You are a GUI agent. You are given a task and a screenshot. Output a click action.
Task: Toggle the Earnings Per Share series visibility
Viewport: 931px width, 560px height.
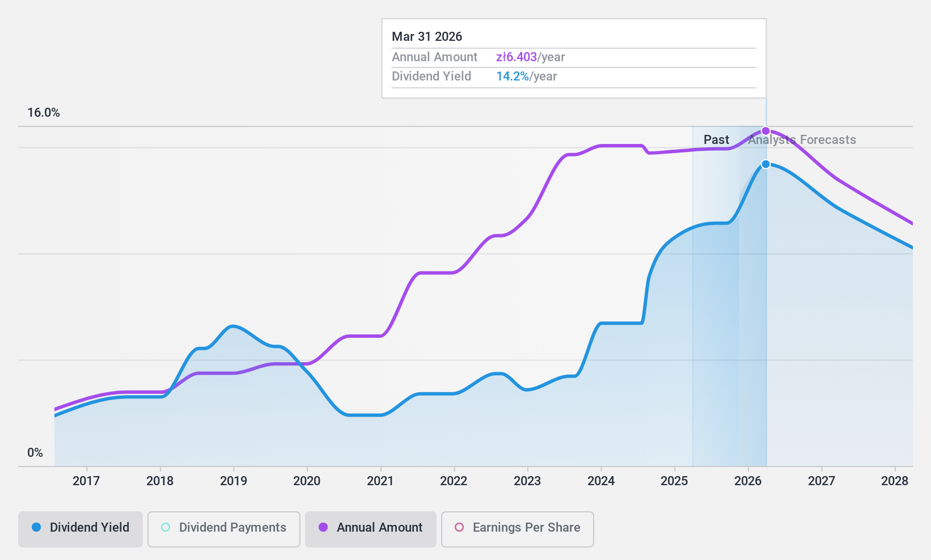pyautogui.click(x=517, y=528)
